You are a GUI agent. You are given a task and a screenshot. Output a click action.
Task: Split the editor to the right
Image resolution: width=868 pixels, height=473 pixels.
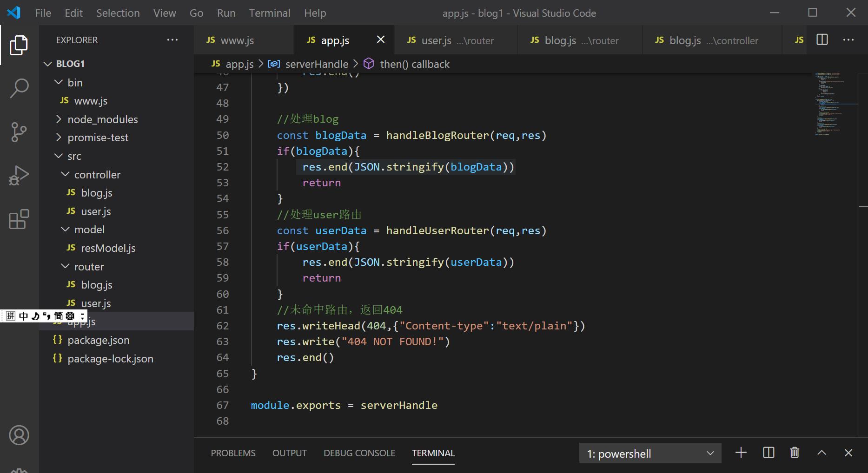click(822, 40)
